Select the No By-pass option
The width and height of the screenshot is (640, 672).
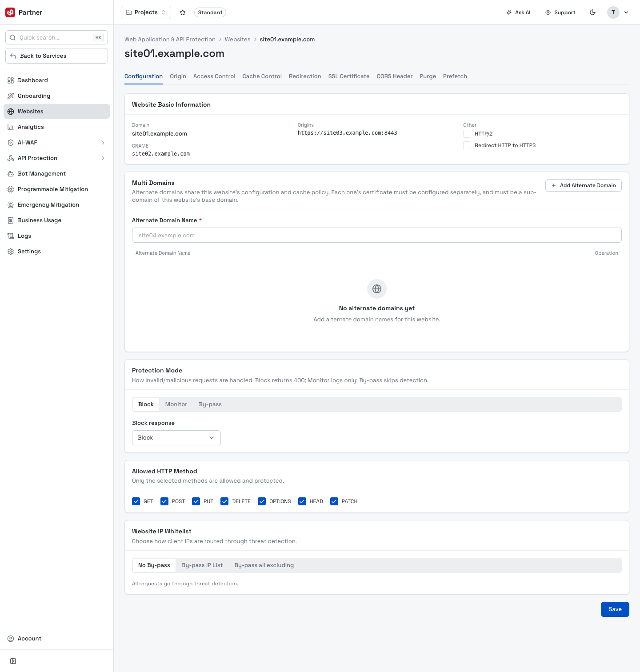pyautogui.click(x=154, y=565)
